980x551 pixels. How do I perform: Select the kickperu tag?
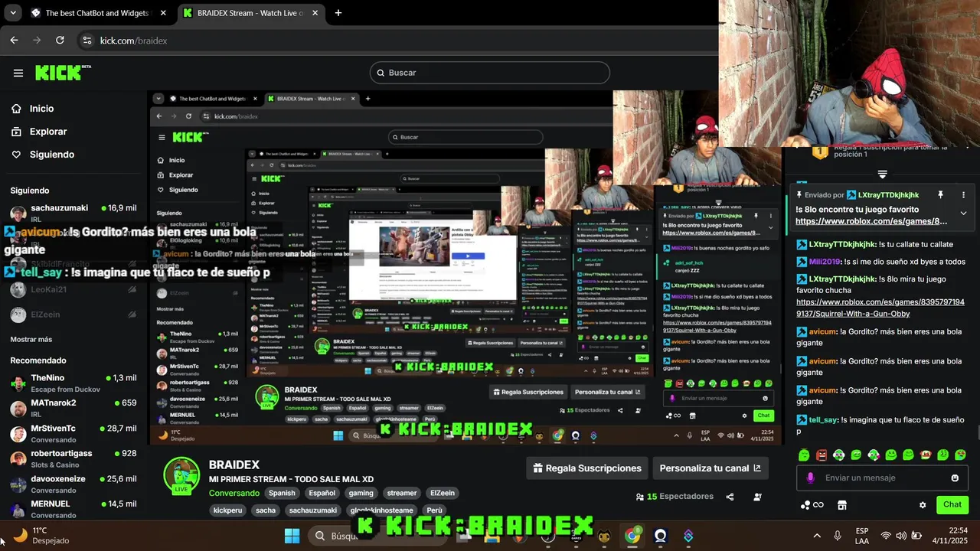[x=227, y=510]
